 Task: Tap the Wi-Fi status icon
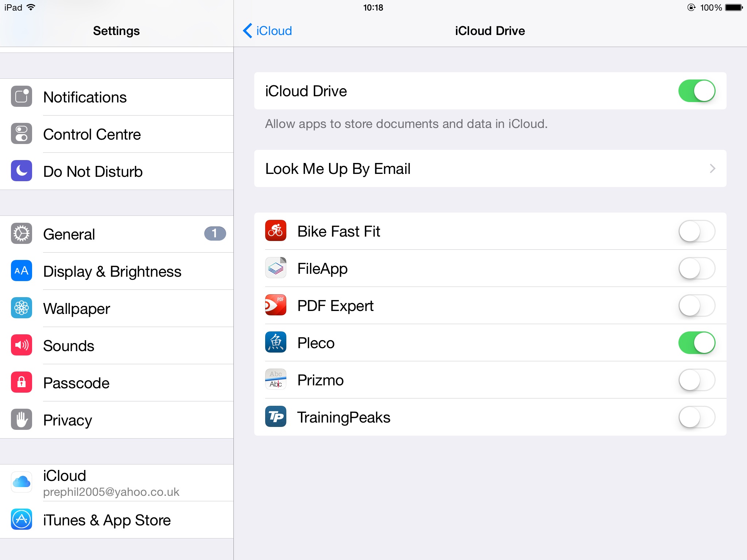(x=31, y=7)
